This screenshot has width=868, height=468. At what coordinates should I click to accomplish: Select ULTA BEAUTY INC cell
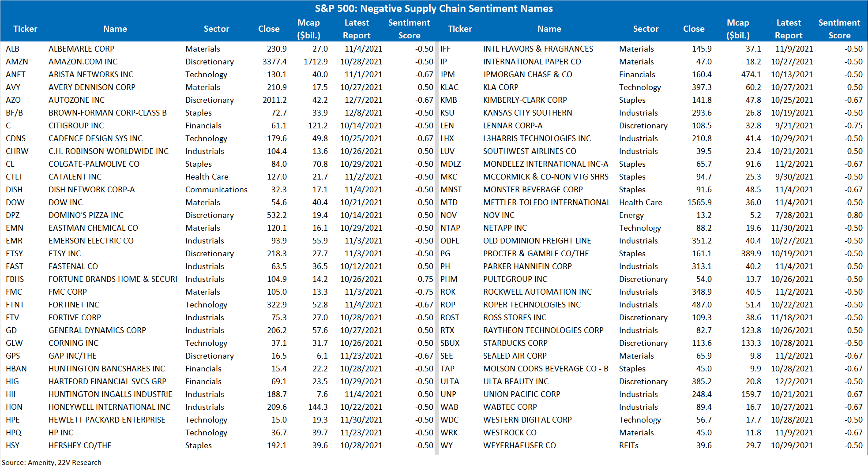[515, 382]
